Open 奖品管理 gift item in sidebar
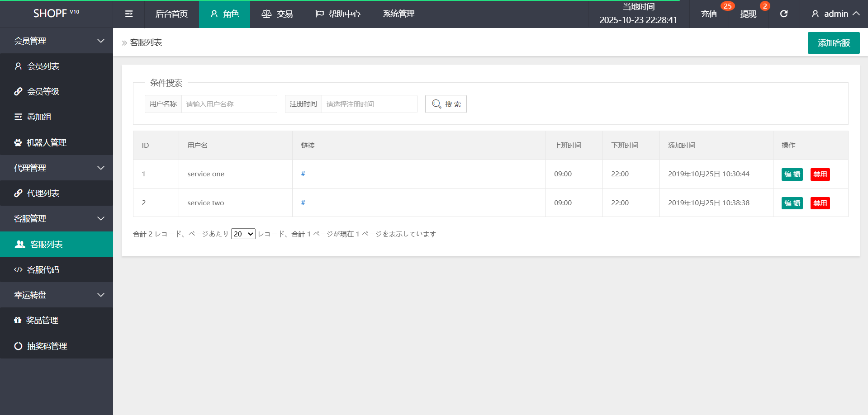This screenshot has height=415, width=868. (x=42, y=321)
